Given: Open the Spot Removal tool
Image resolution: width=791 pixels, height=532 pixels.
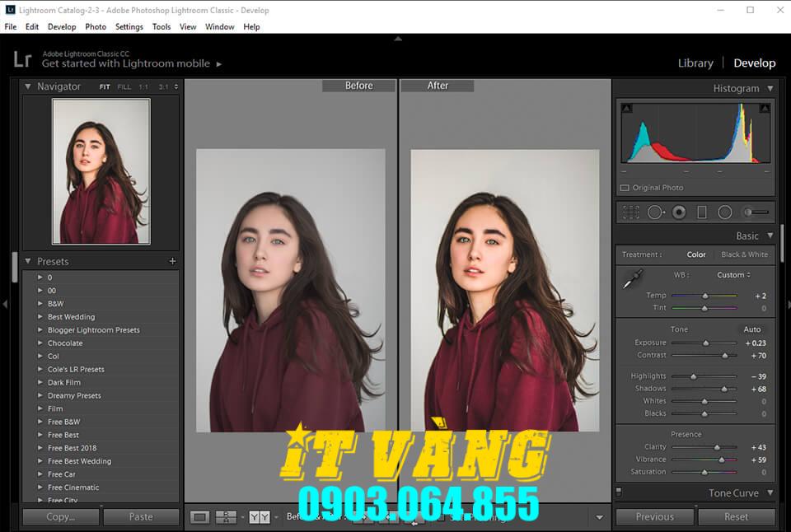Looking at the screenshot, I should point(655,212).
